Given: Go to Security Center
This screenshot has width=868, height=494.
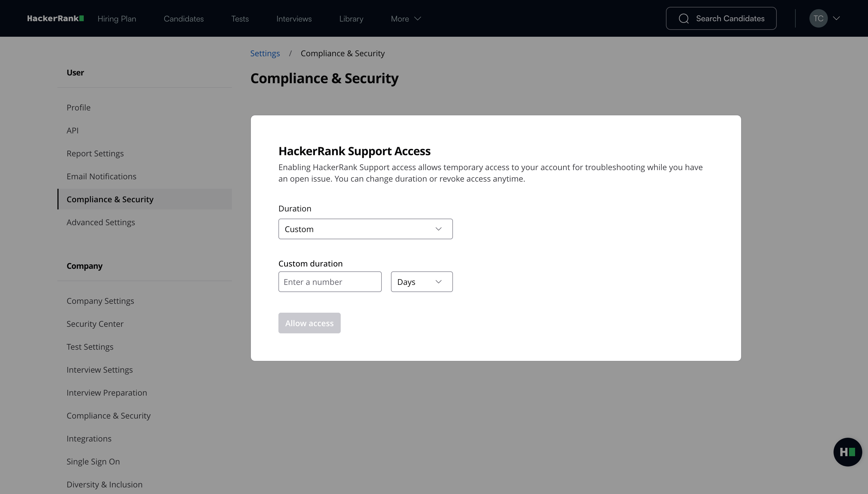Looking at the screenshot, I should click(x=95, y=324).
